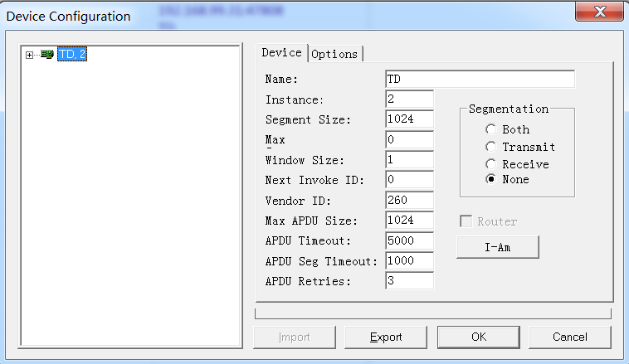Click the Next Invoke ID field
Screen dimensions: 629x364
410,180
